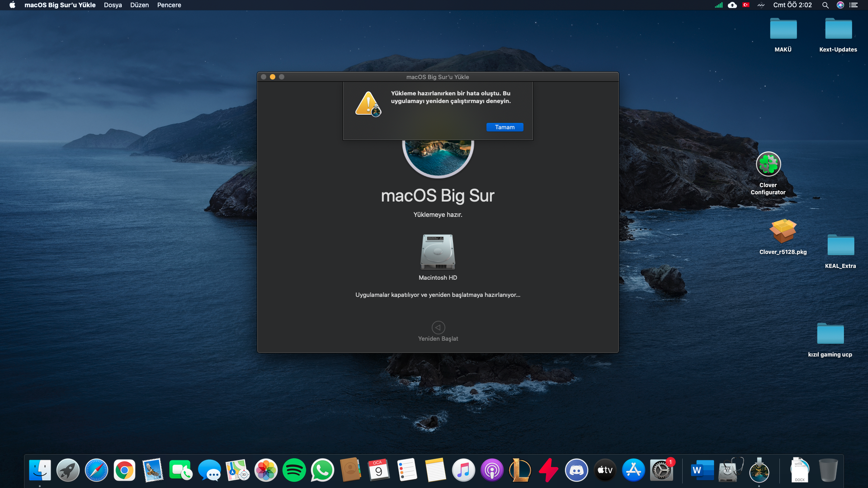Image resolution: width=868 pixels, height=488 pixels.
Task: Open the Apple menu
Action: point(12,5)
